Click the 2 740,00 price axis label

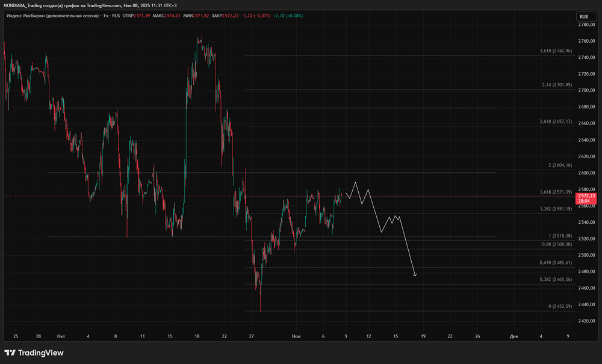[586, 58]
